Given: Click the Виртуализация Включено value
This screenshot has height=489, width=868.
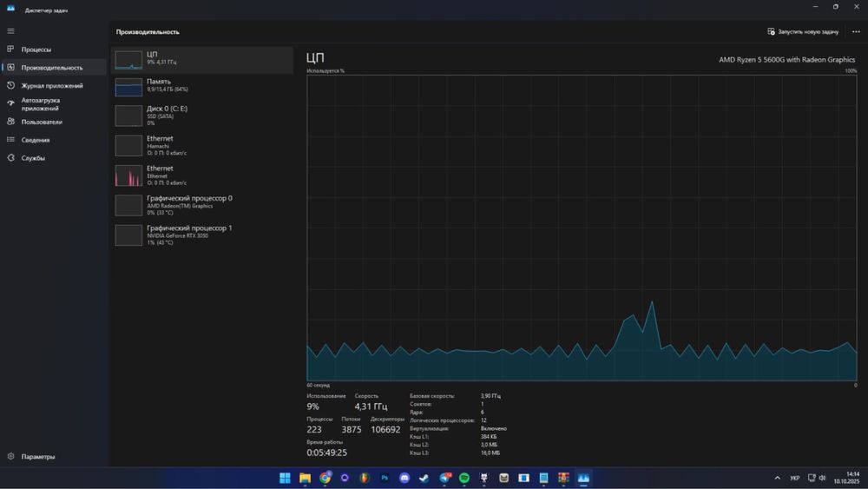Looking at the screenshot, I should point(493,429).
